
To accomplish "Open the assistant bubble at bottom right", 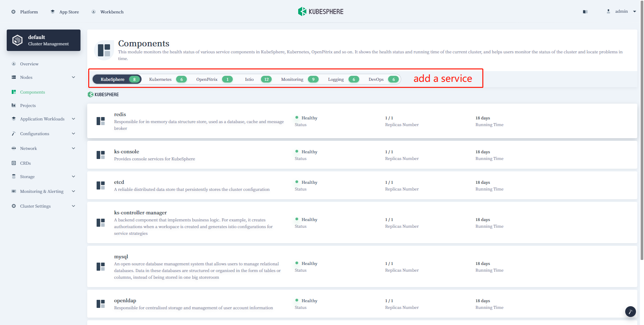I will click(x=630, y=312).
